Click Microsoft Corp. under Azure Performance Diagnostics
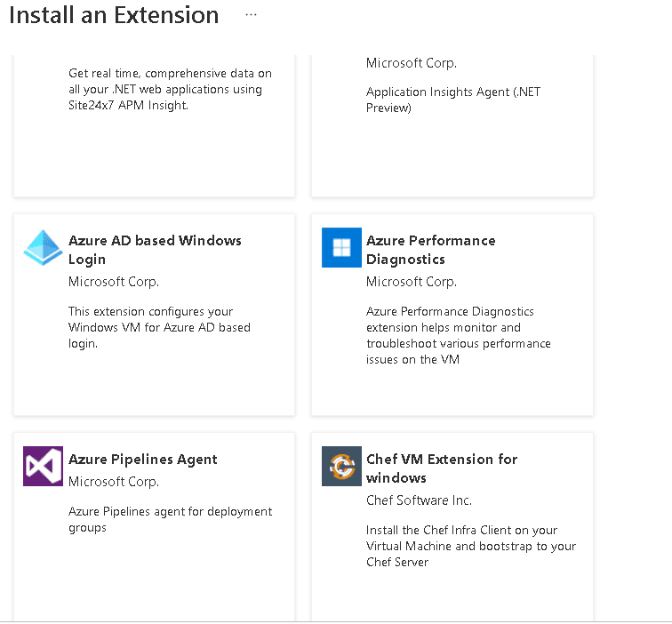This screenshot has height=624, width=672. (x=412, y=282)
